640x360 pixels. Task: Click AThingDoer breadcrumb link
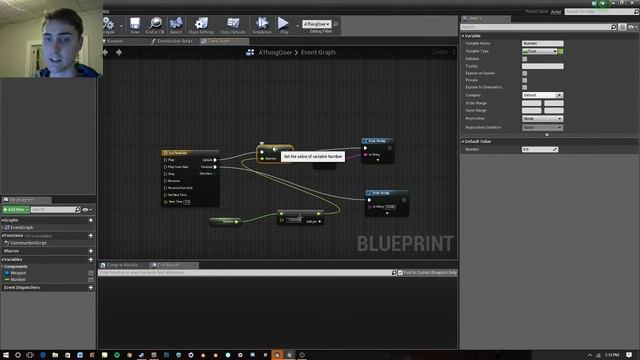click(x=275, y=52)
